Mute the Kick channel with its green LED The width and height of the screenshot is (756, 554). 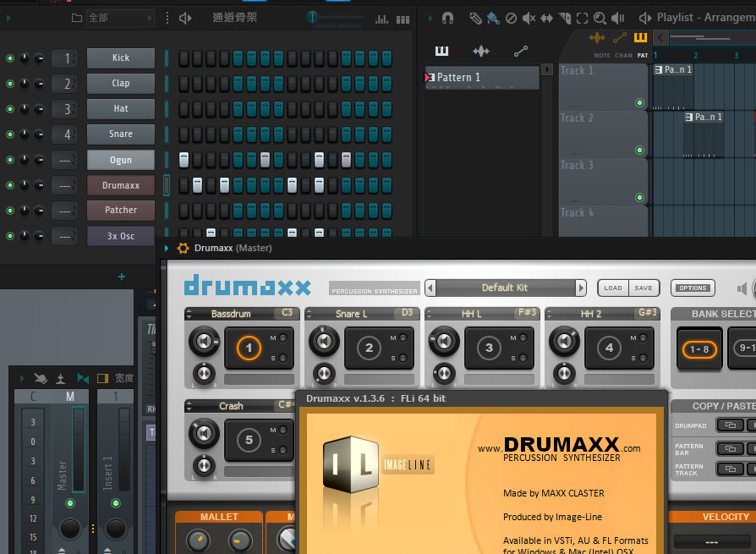(9, 58)
